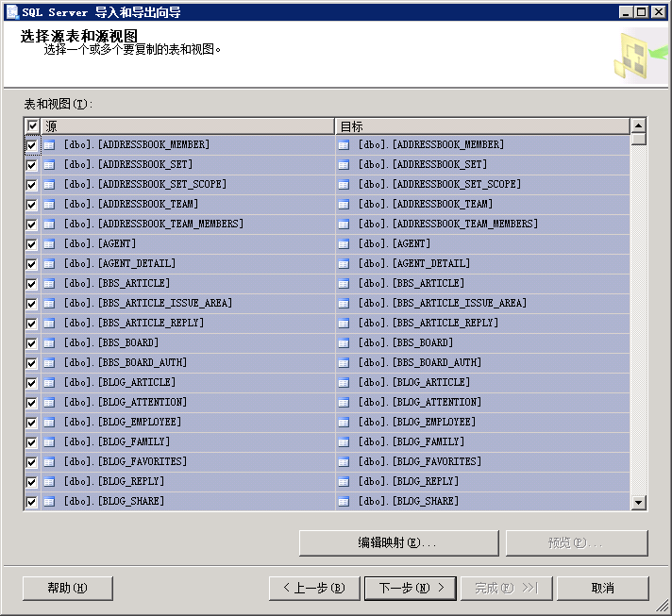
Task: Select source row [dbo].[BBS_BOARD_AUTH]
Action: pos(188,363)
